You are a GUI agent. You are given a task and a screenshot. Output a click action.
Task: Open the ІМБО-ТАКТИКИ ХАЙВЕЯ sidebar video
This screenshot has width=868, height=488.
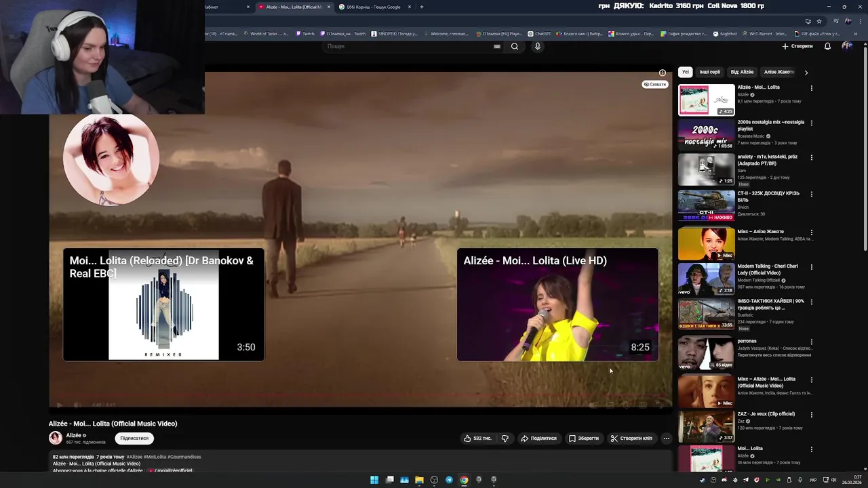click(x=707, y=314)
